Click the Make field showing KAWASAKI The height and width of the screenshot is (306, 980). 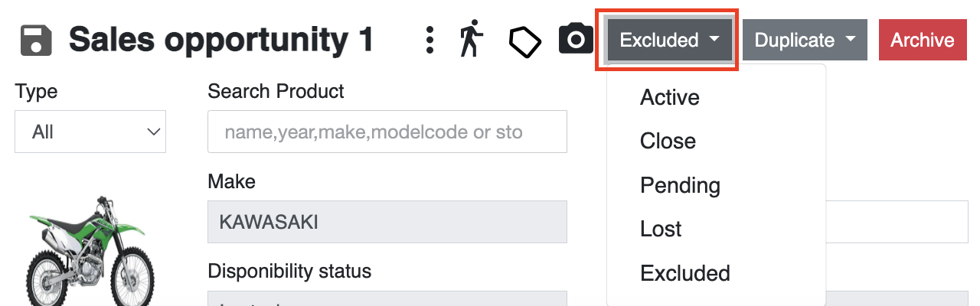387,222
